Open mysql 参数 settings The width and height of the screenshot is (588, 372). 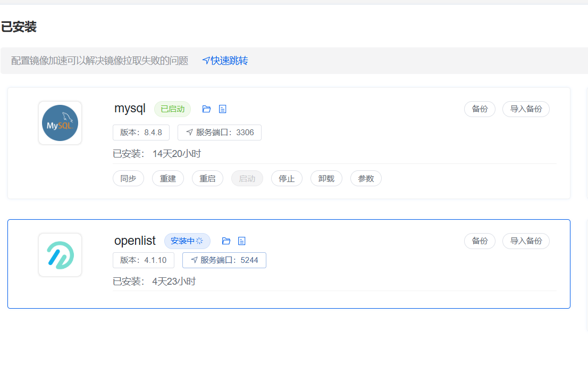tap(366, 179)
